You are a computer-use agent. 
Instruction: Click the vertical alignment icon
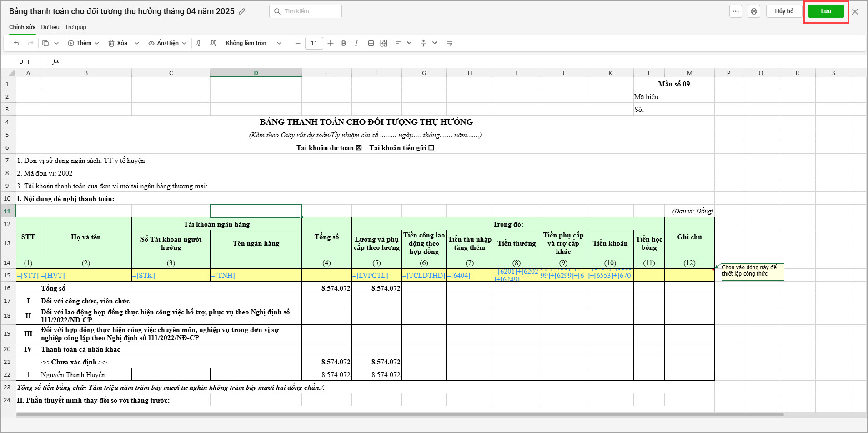pos(423,43)
